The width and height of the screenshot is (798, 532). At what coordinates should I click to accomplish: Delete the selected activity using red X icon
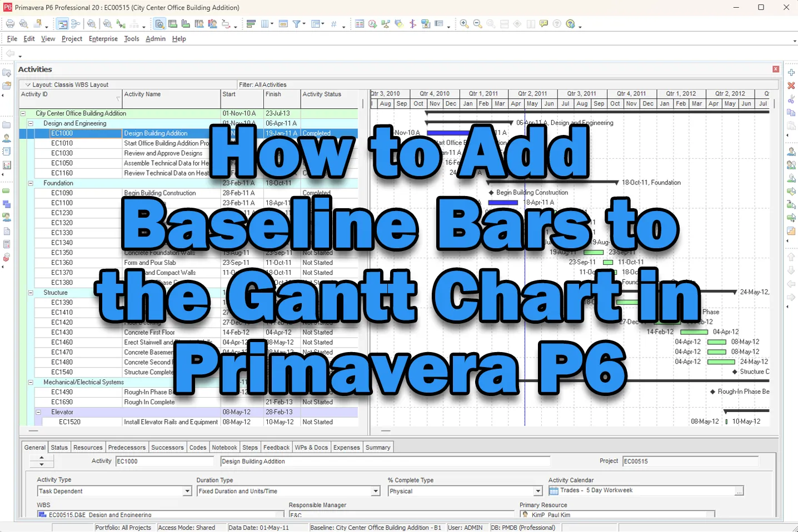coord(791,86)
